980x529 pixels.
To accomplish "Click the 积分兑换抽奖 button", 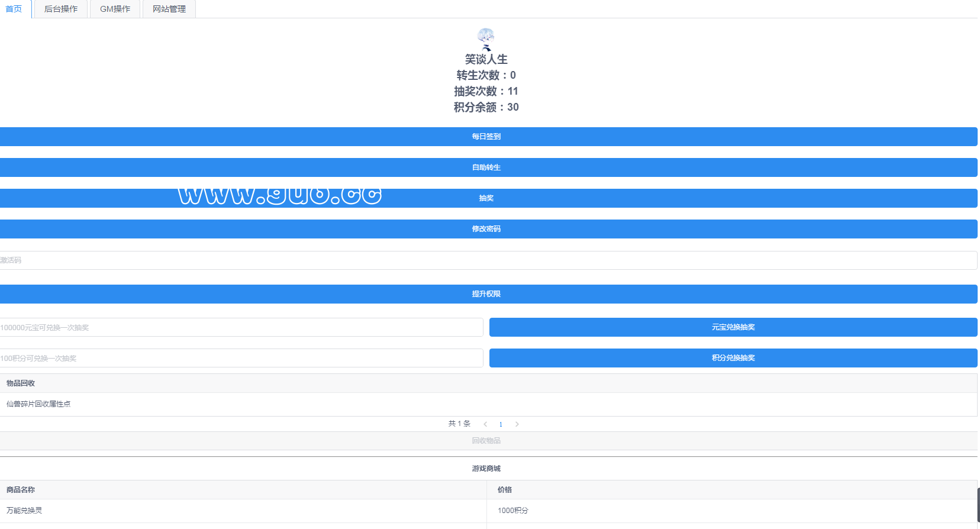I will point(733,358).
